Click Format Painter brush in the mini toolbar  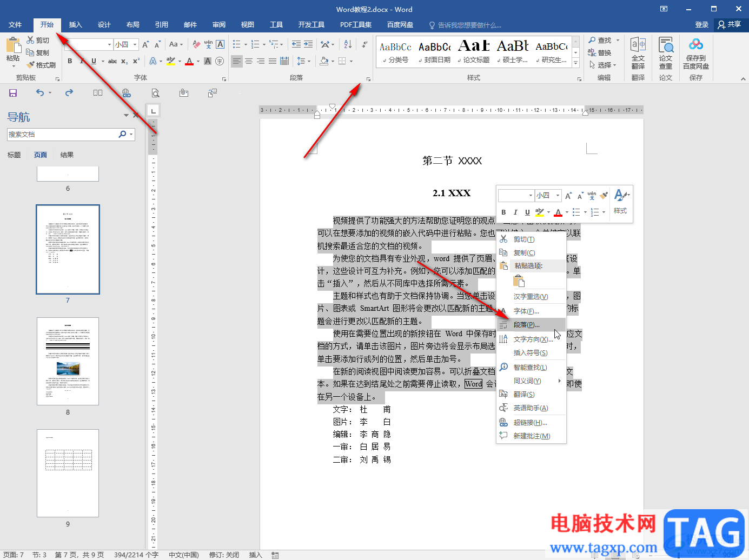tap(604, 196)
